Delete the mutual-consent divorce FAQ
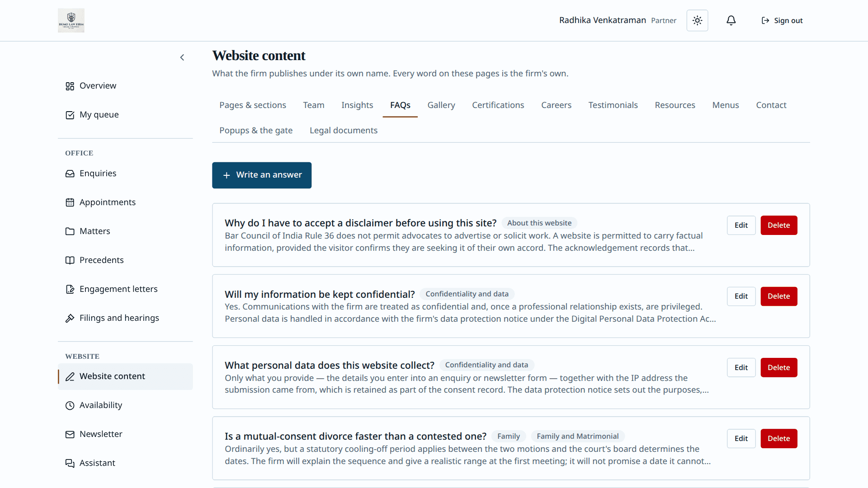The image size is (868, 488). pyautogui.click(x=778, y=438)
